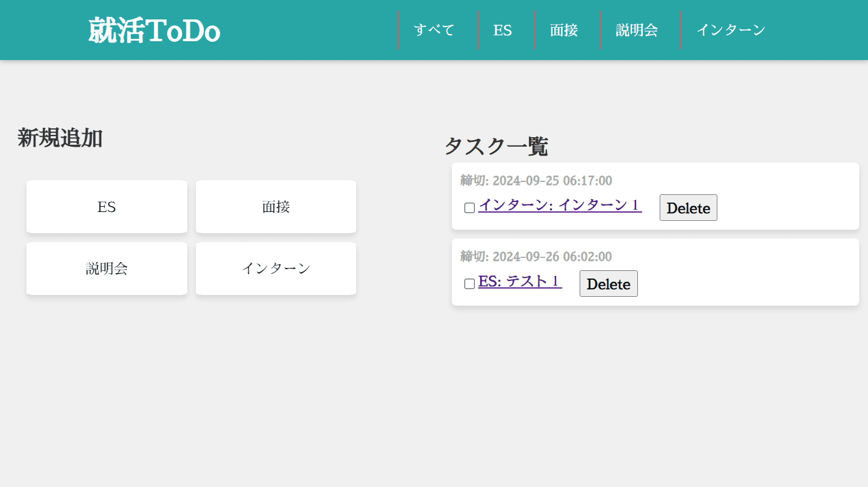
Task: Show インターン tasks from the header nav
Action: click(x=731, y=30)
